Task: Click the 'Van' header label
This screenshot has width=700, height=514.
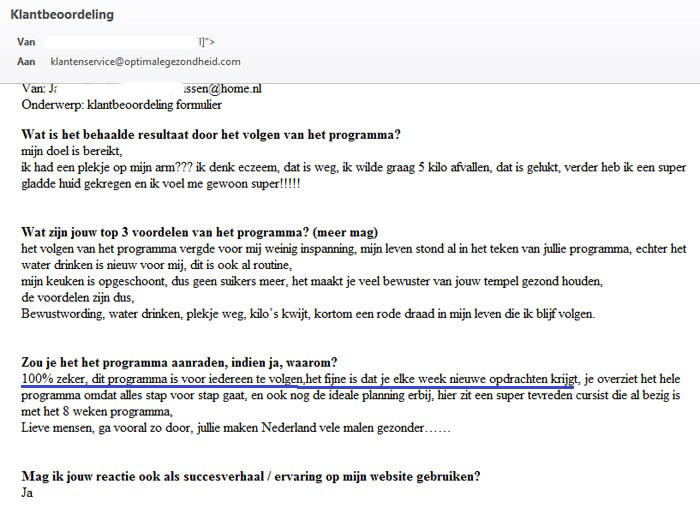Action: 26,42
